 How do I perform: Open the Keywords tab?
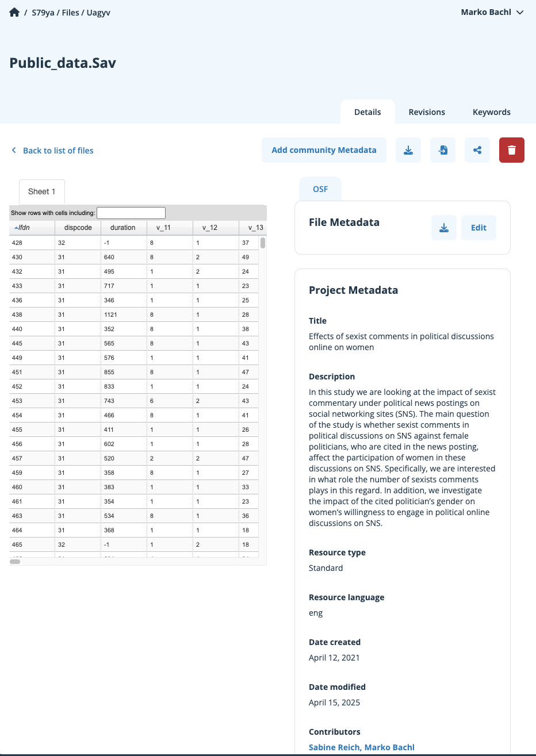click(491, 112)
